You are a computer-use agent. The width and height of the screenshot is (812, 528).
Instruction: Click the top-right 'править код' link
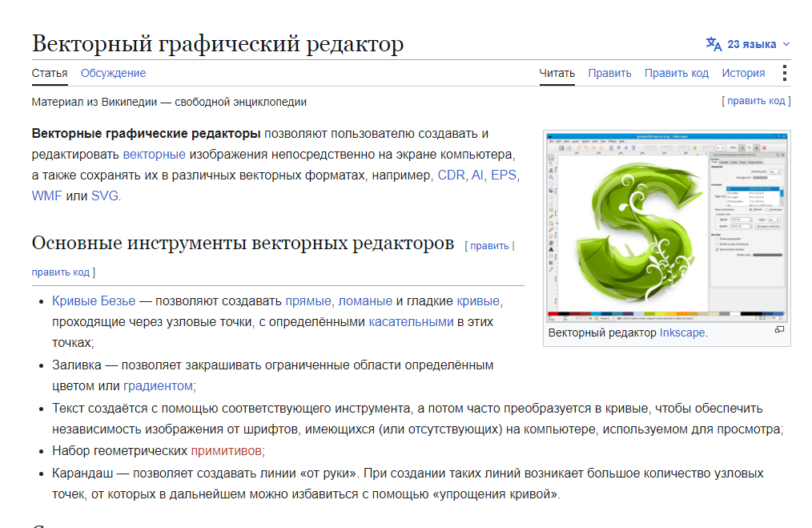(756, 100)
